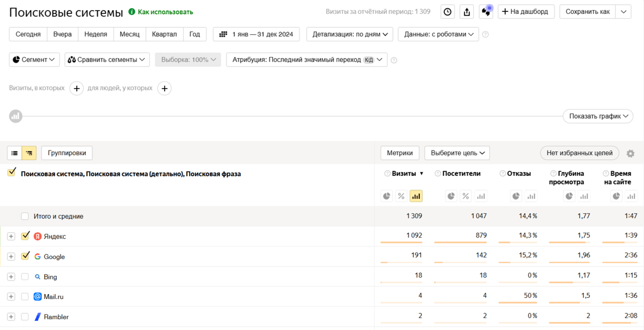
Task: Open the Как использовать link
Action: (x=165, y=12)
